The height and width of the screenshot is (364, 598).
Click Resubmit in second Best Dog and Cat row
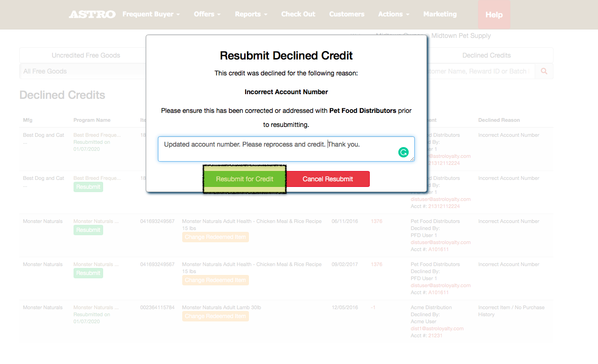(88, 187)
